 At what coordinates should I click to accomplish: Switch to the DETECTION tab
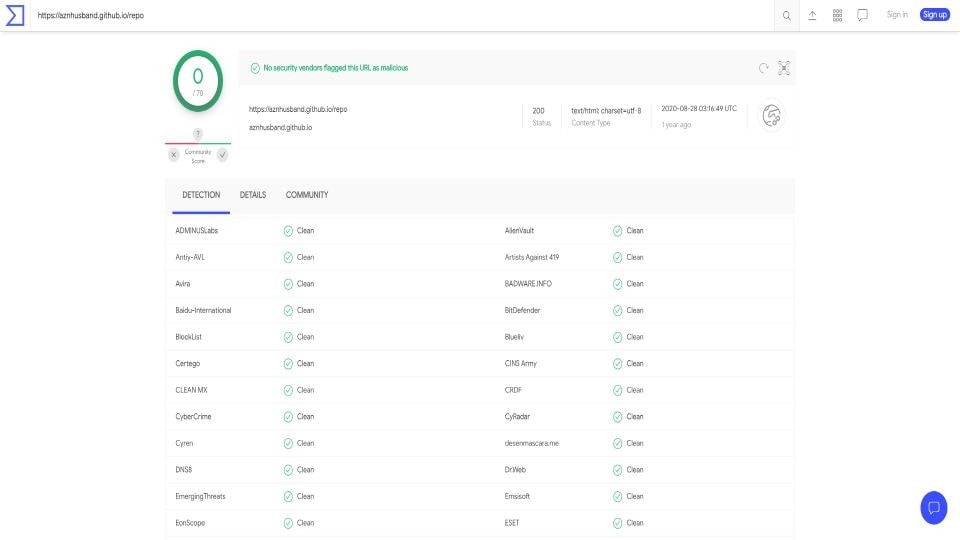[x=201, y=195]
